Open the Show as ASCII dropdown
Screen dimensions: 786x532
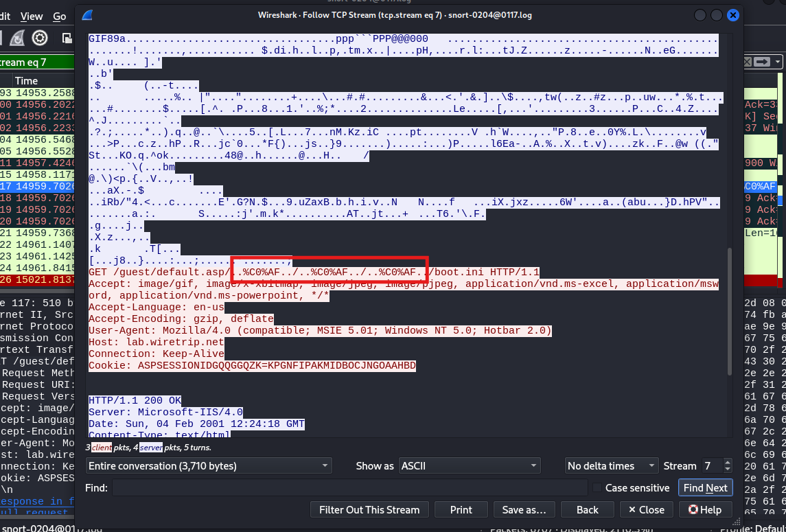click(x=469, y=466)
